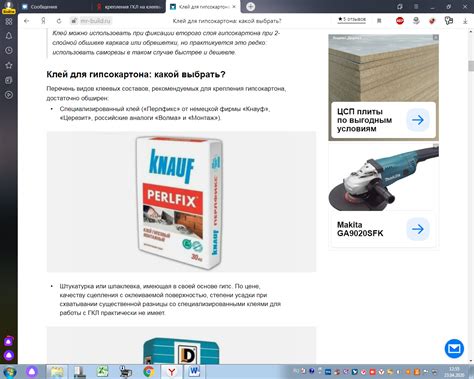Click the page vertical scrollbar thumb
474x379 pixels.
pyautogui.click(x=471, y=66)
